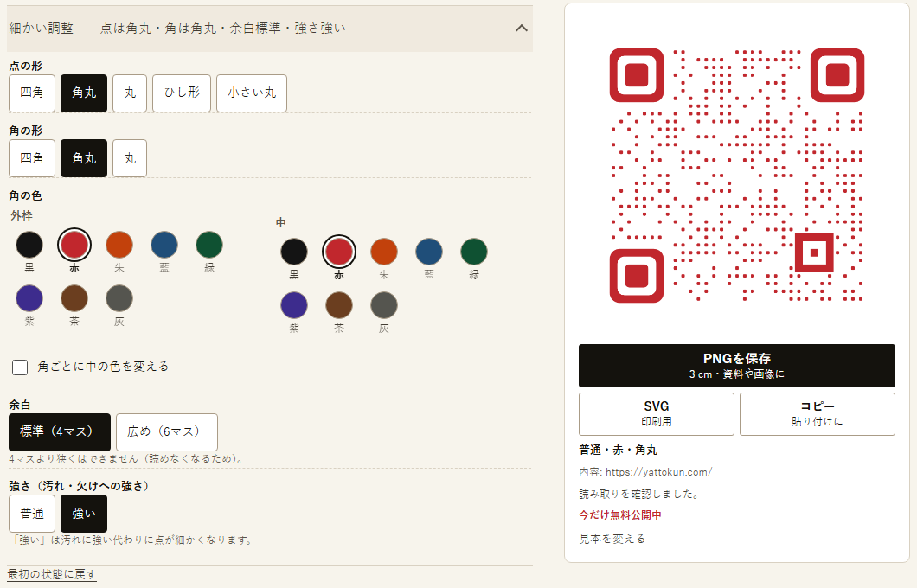This screenshot has width=917, height=588.
Task: Pick 藍 swatch for 中 color
Action: click(x=429, y=252)
